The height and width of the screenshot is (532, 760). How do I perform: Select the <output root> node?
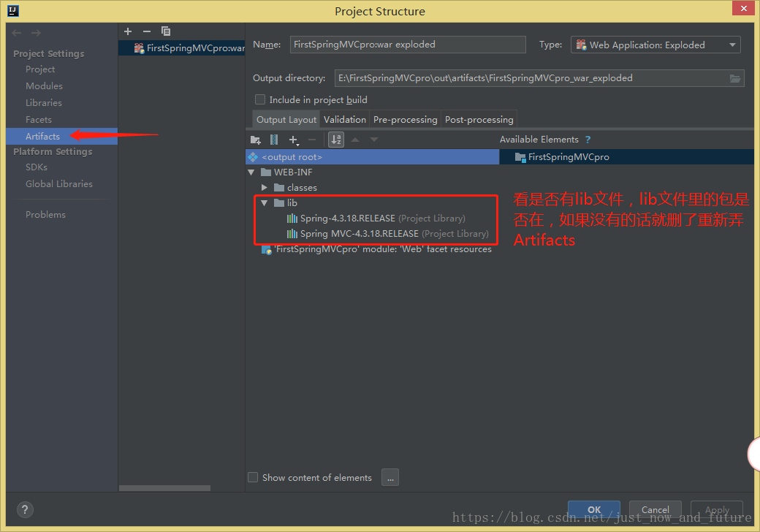(x=372, y=157)
